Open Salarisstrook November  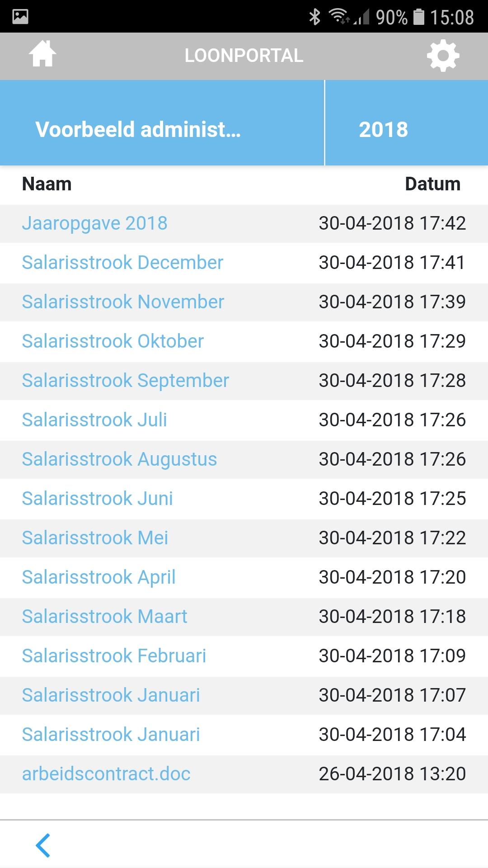[x=123, y=302]
